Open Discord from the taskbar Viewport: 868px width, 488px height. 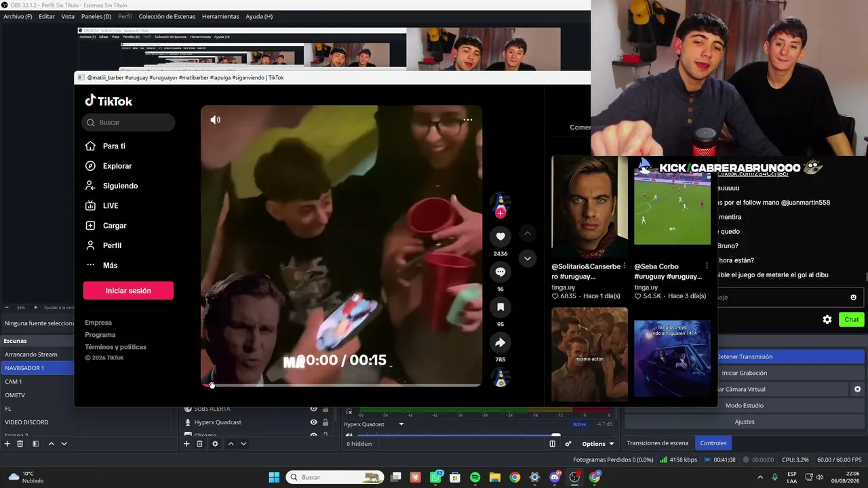(x=555, y=477)
